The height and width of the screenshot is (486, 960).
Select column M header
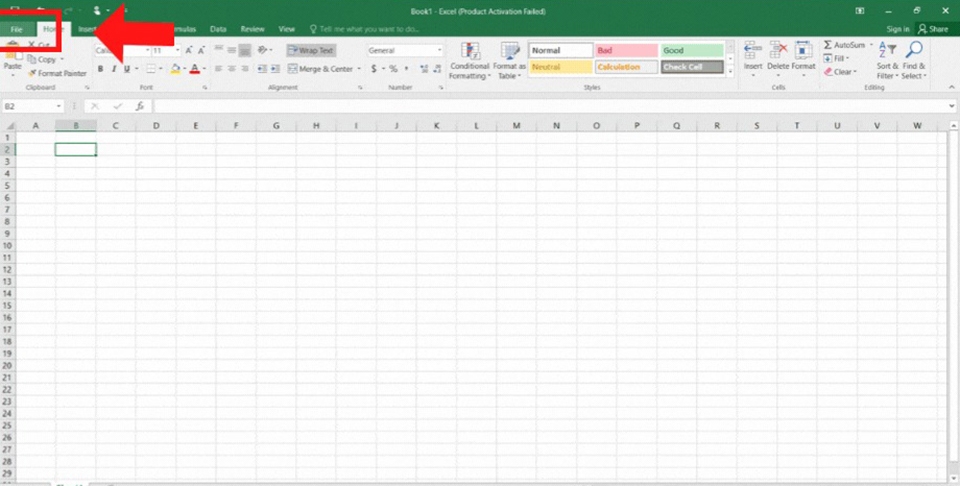click(x=516, y=125)
